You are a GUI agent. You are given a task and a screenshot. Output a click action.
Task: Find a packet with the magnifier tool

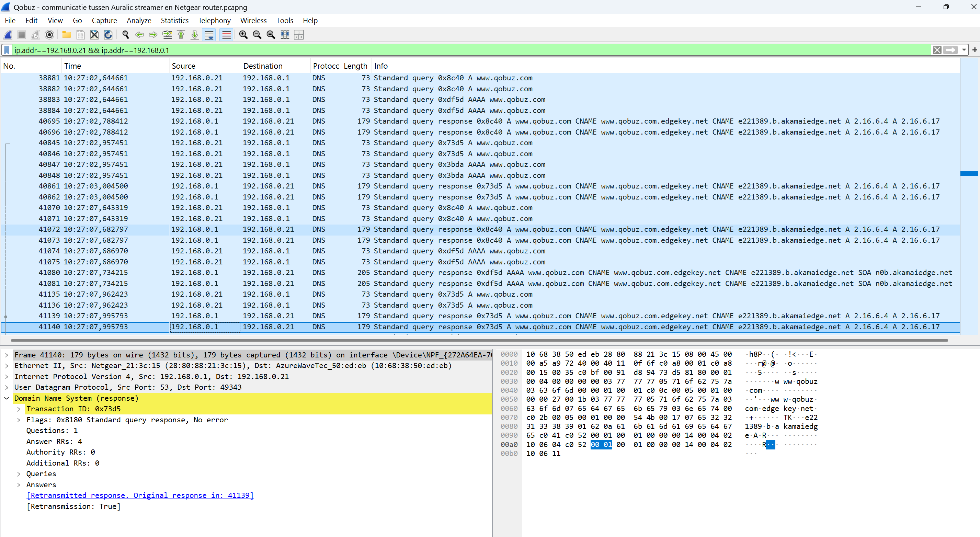(x=126, y=35)
